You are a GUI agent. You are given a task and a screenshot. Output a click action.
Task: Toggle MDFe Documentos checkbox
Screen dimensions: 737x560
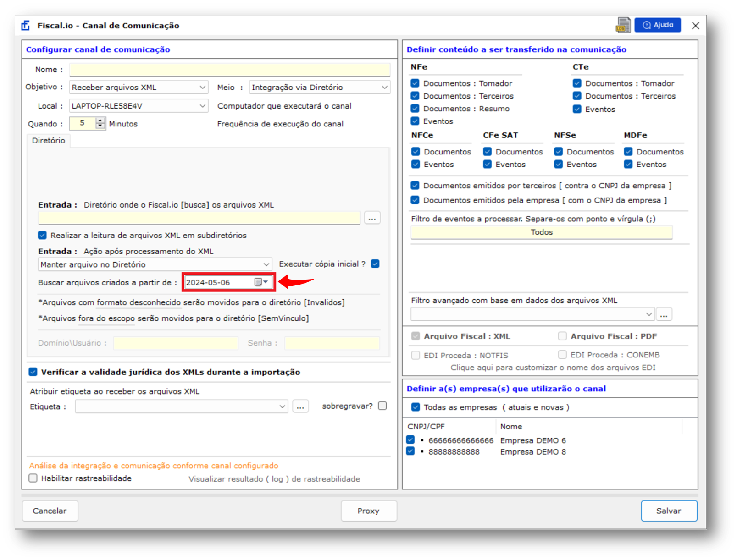pos(628,152)
